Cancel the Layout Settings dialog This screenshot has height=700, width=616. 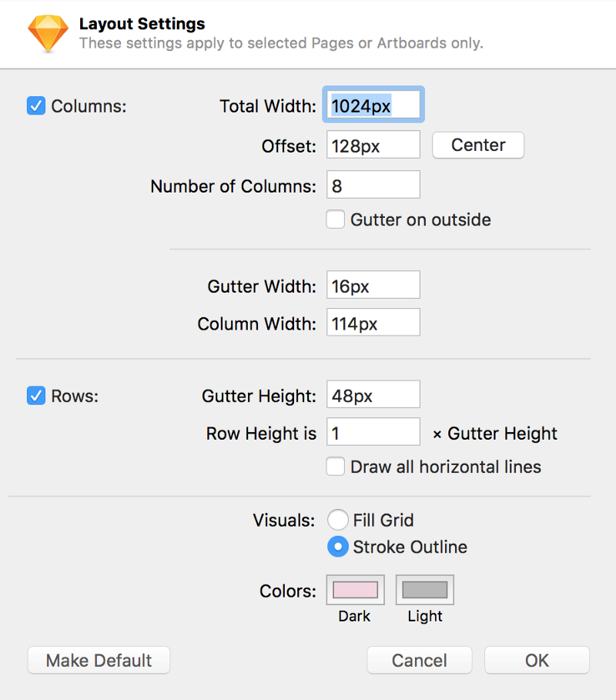tap(419, 660)
